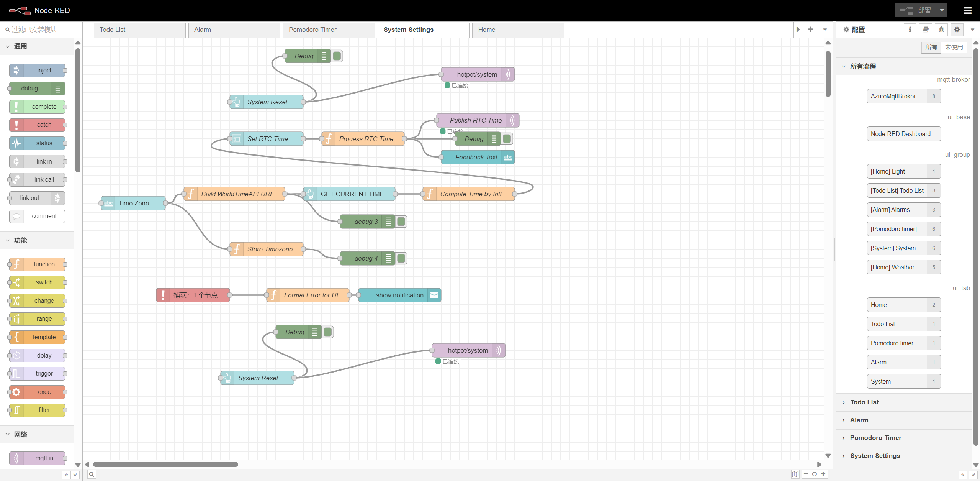Click the zoom in plus button
Viewport: 980px width, 481px height.
click(823, 474)
